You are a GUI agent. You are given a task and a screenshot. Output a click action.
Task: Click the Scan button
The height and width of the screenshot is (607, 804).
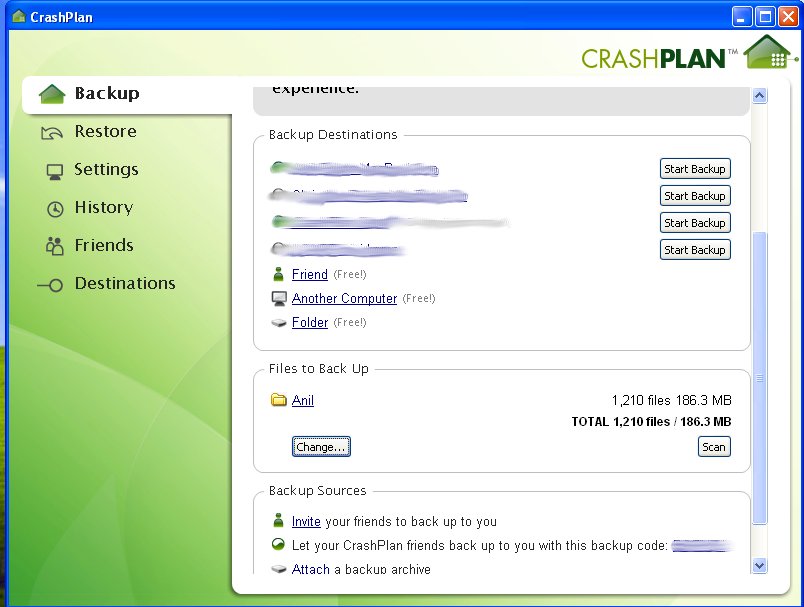[x=714, y=447]
